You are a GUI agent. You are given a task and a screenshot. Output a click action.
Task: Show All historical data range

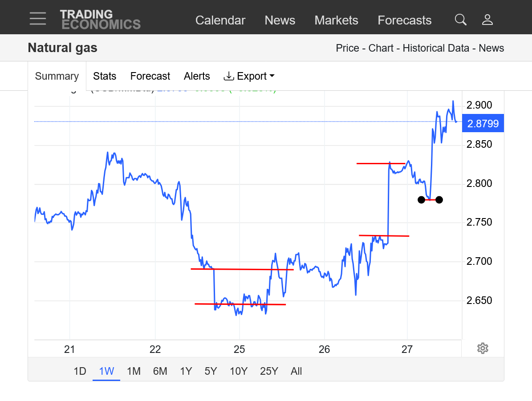pos(296,371)
